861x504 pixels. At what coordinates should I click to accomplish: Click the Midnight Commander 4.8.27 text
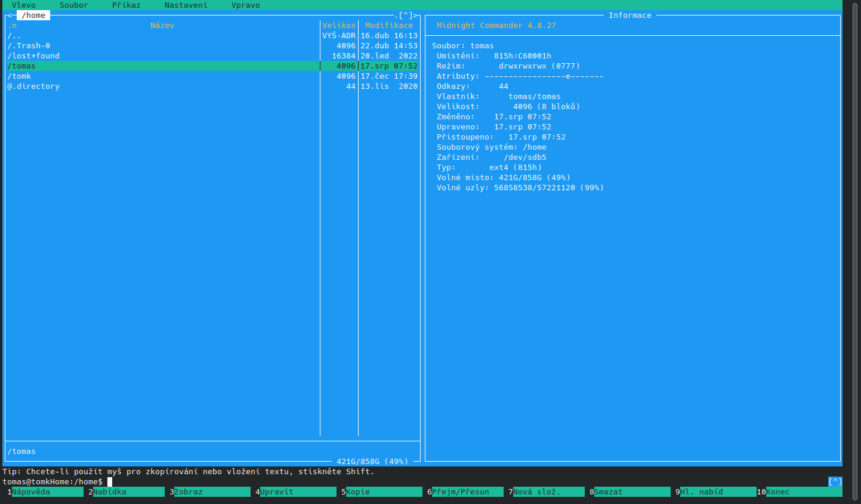pos(496,26)
